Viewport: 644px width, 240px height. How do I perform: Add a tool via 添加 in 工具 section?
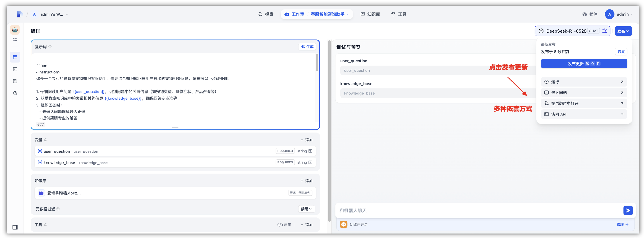click(x=306, y=225)
